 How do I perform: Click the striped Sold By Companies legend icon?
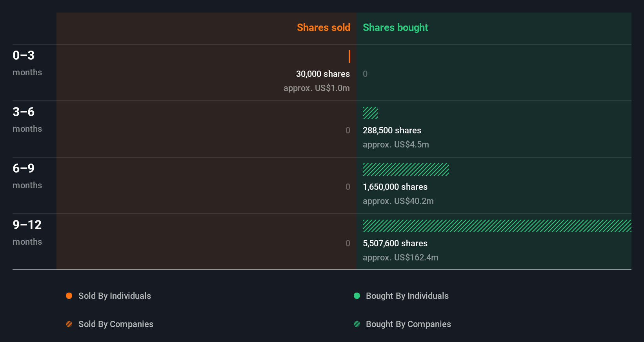point(69,324)
